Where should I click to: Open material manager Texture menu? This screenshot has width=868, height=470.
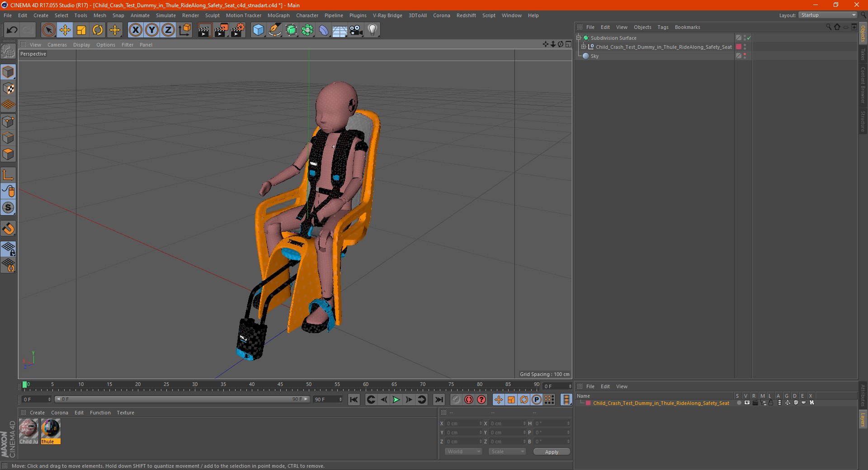125,413
